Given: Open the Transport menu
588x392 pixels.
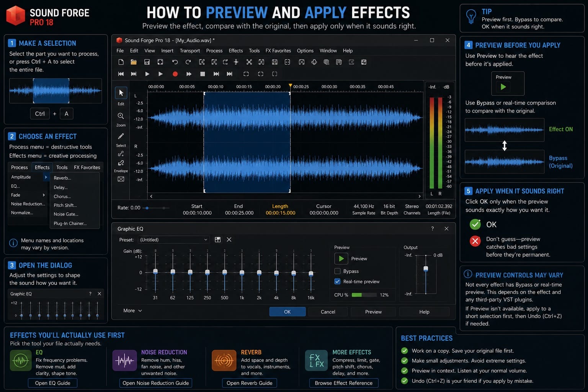Looking at the screenshot, I should click(x=190, y=51).
